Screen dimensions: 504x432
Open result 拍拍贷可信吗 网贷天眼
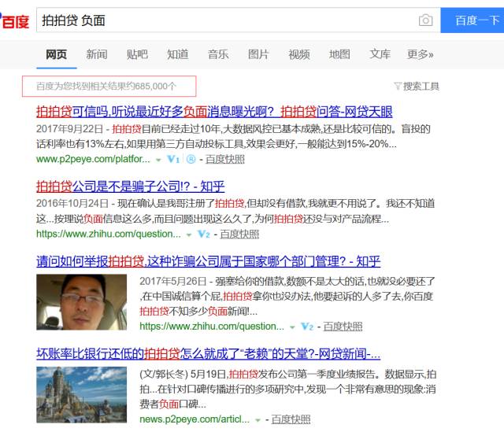tap(214, 112)
